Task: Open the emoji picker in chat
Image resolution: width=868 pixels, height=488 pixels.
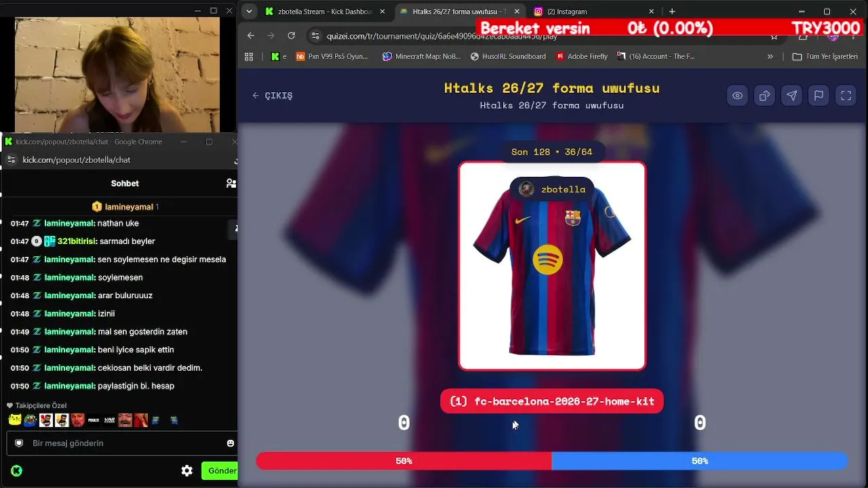Action: [231, 443]
